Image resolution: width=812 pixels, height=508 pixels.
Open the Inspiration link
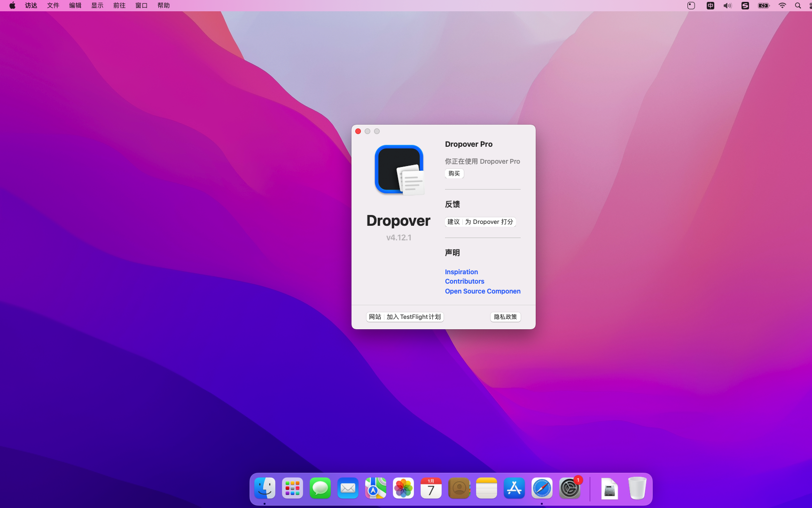pos(461,272)
